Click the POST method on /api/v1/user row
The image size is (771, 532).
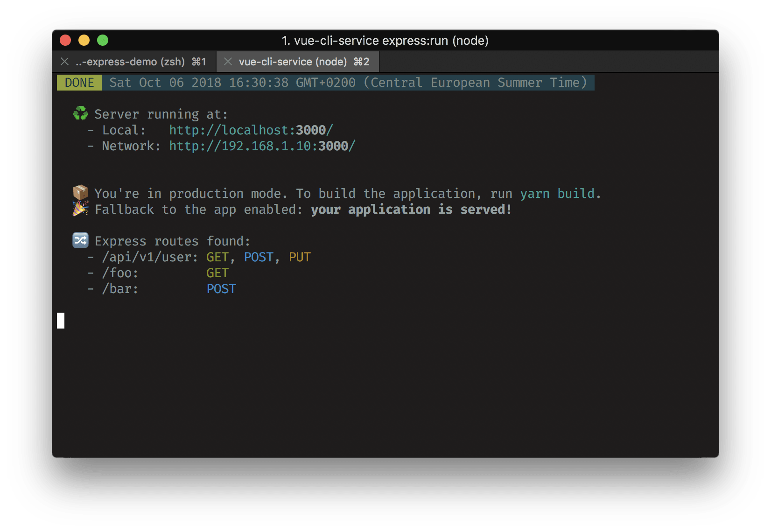(259, 257)
